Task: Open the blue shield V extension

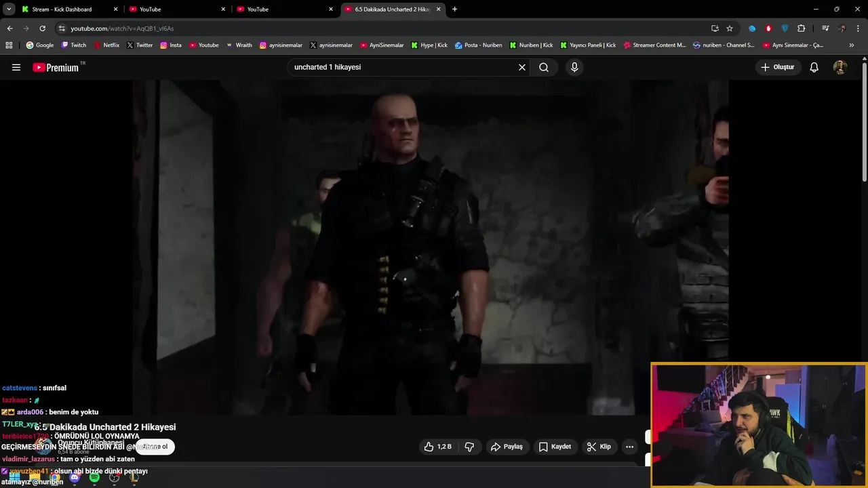Action: pyautogui.click(x=785, y=28)
